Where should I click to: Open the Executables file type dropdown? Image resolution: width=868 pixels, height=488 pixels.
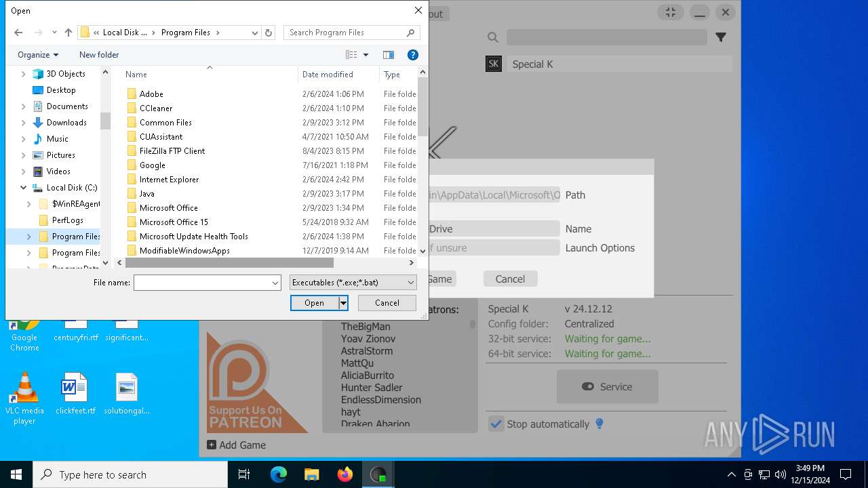[x=353, y=283]
